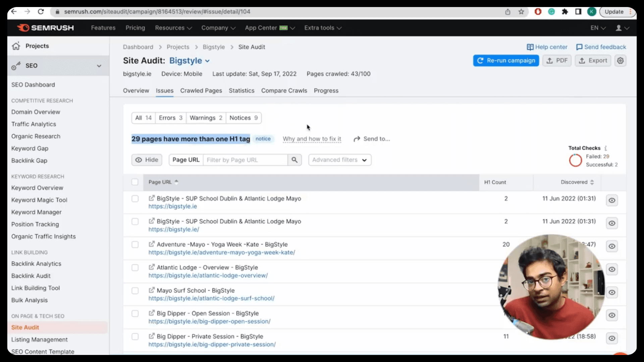The width and height of the screenshot is (644, 362).
Task: Check the box for Mayo Surf School row
Action: point(135,291)
